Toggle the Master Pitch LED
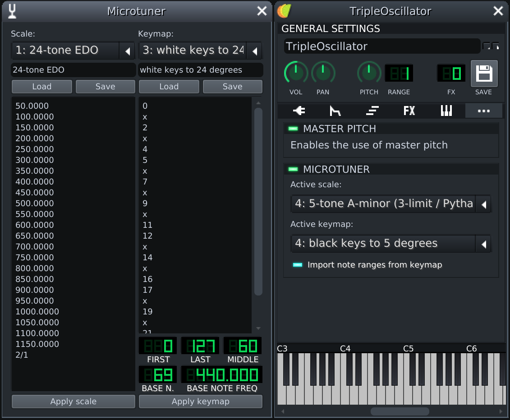 [x=293, y=129]
